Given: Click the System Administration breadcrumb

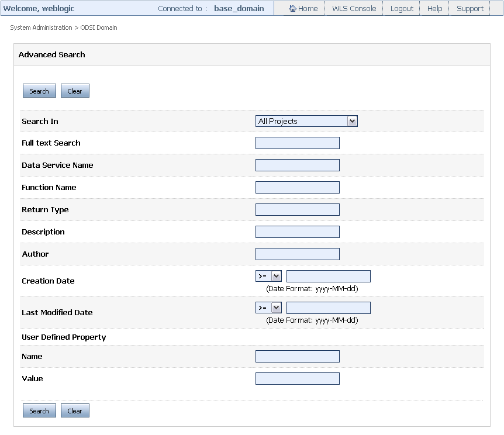Looking at the screenshot, I should (41, 27).
